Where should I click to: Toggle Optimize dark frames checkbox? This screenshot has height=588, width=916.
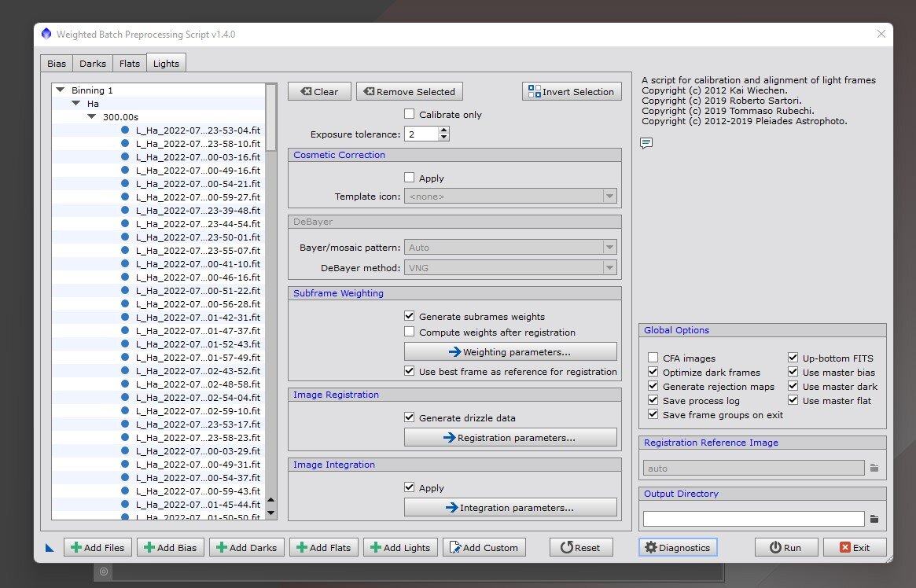pyautogui.click(x=653, y=371)
